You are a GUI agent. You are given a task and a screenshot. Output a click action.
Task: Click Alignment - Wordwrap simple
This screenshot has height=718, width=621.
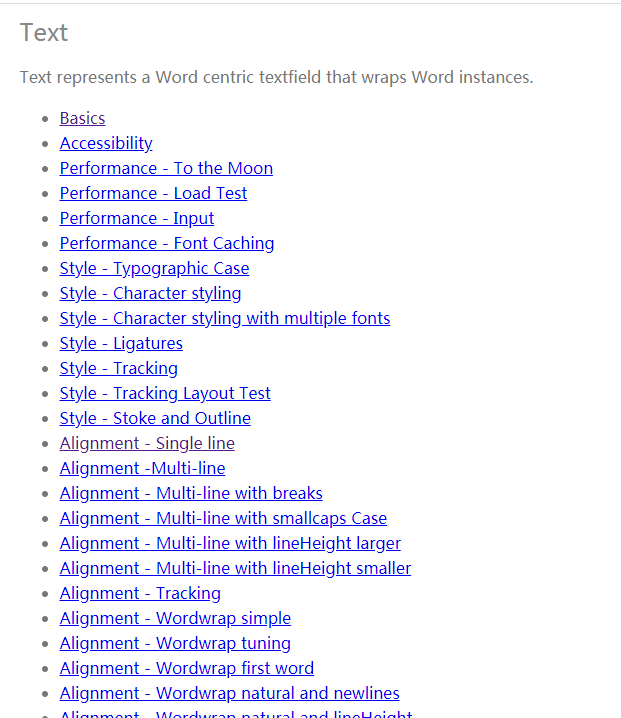pyautogui.click(x=175, y=619)
